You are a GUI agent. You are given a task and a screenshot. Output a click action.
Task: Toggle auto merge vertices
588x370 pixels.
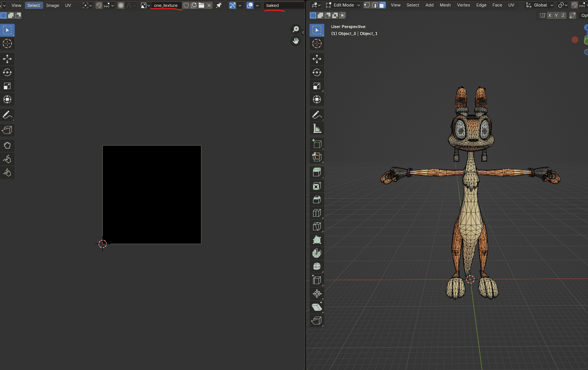(x=573, y=15)
